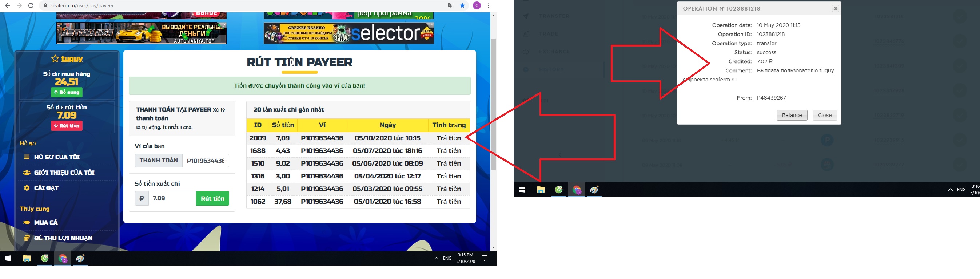Open Giới thiệu của tôi menu item

64,173
